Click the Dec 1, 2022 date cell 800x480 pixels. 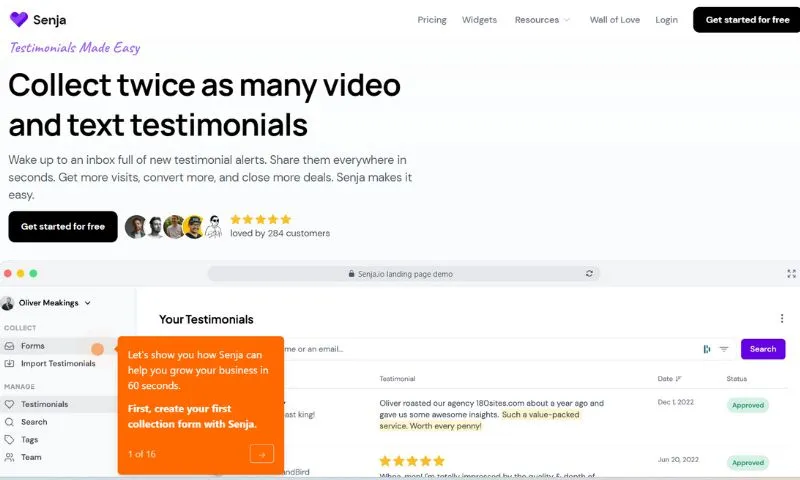pyautogui.click(x=676, y=402)
